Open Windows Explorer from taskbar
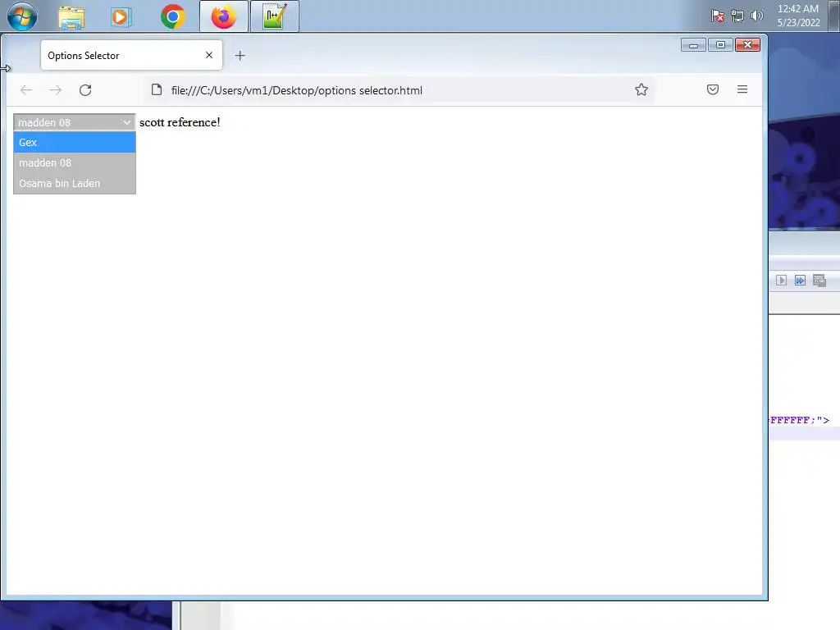Viewport: 840px width, 630px height. 71,17
